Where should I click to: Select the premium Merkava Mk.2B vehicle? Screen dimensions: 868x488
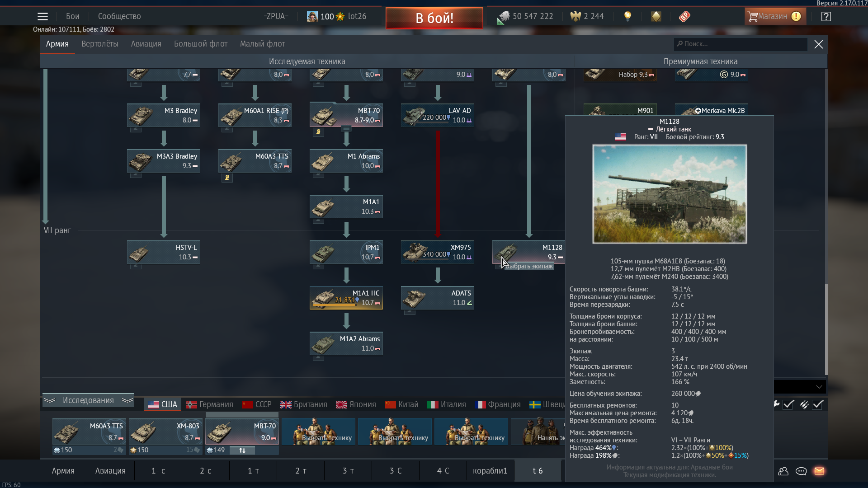(712, 110)
